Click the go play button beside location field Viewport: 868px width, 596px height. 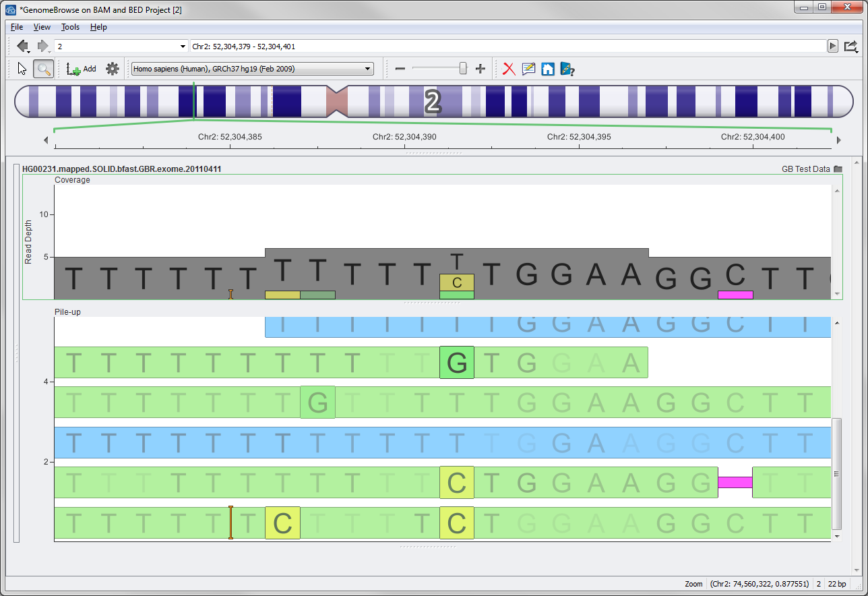tap(833, 46)
